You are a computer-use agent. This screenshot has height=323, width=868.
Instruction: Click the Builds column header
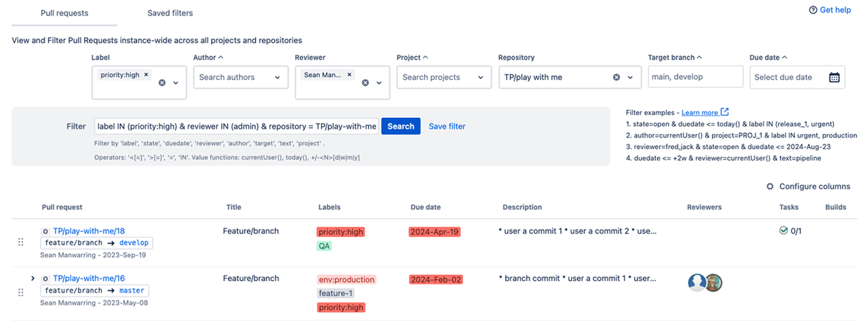coord(835,207)
